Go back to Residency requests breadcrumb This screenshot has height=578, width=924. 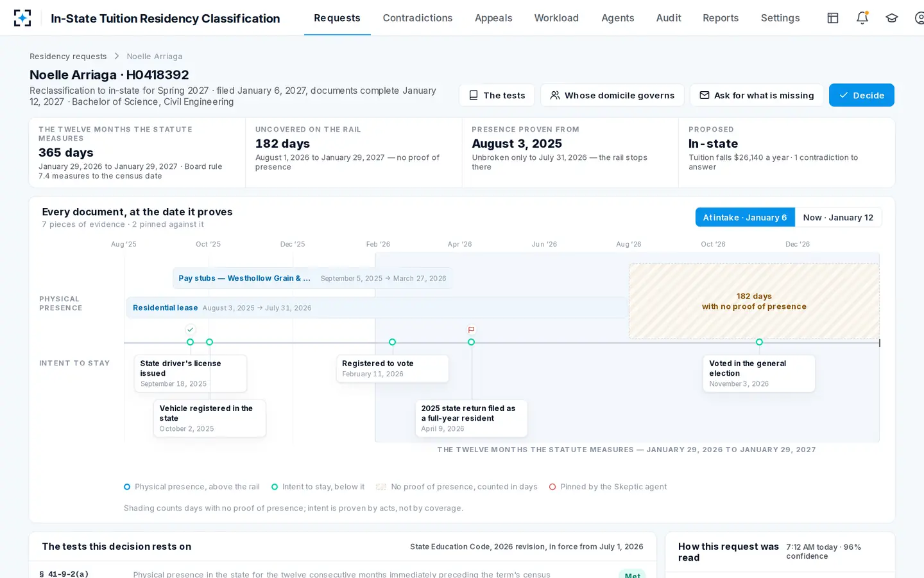pyautogui.click(x=68, y=57)
